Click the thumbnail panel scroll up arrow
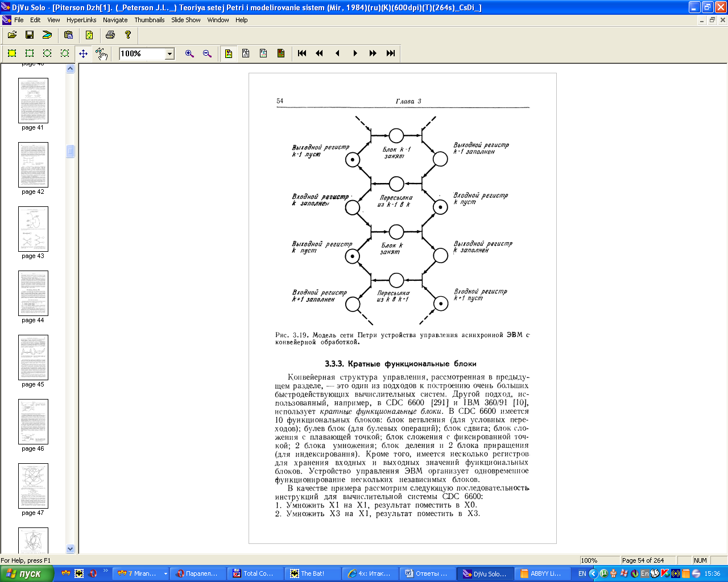Image resolution: width=728 pixels, height=582 pixels. 71,69
